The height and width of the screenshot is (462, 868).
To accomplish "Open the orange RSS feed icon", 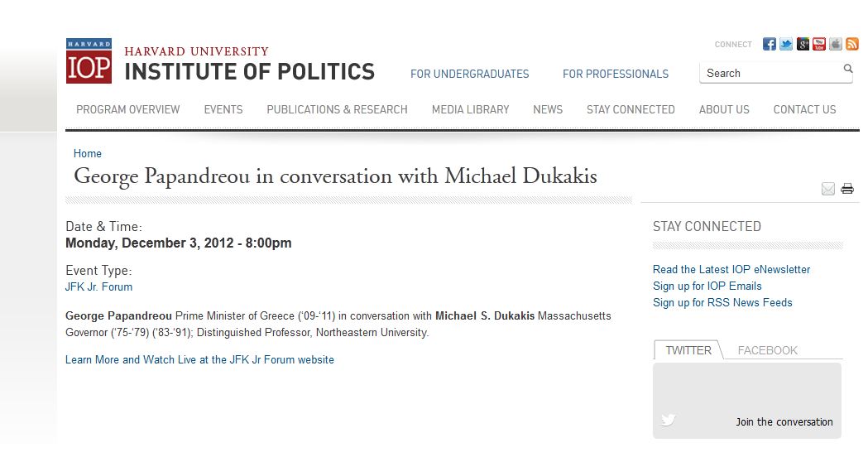I will pos(851,45).
